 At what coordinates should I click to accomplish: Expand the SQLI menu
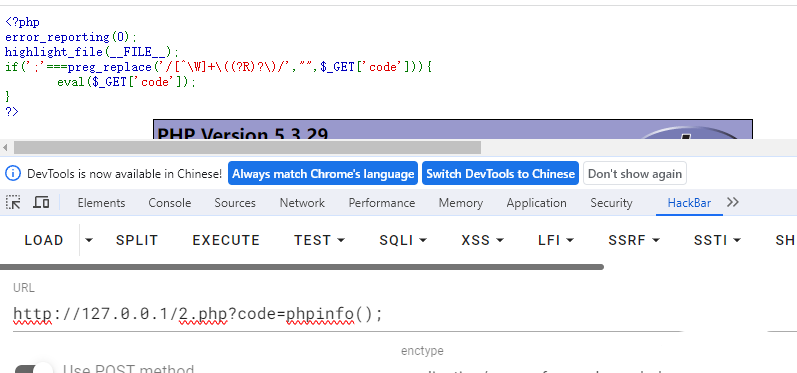[x=403, y=240]
